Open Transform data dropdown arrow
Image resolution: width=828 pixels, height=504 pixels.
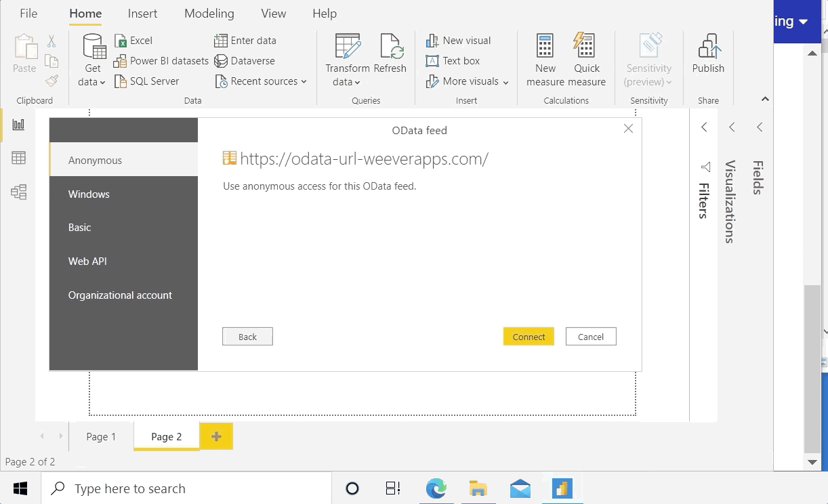[357, 83]
